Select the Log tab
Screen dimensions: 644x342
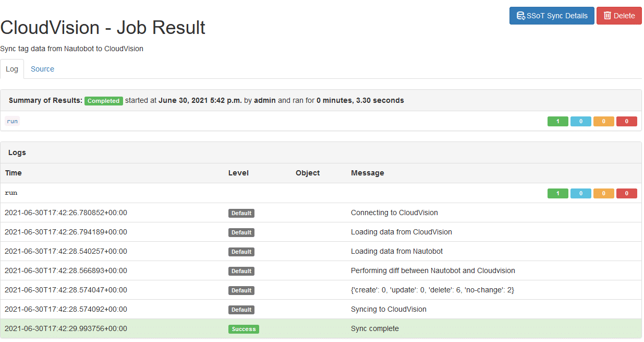tap(12, 69)
